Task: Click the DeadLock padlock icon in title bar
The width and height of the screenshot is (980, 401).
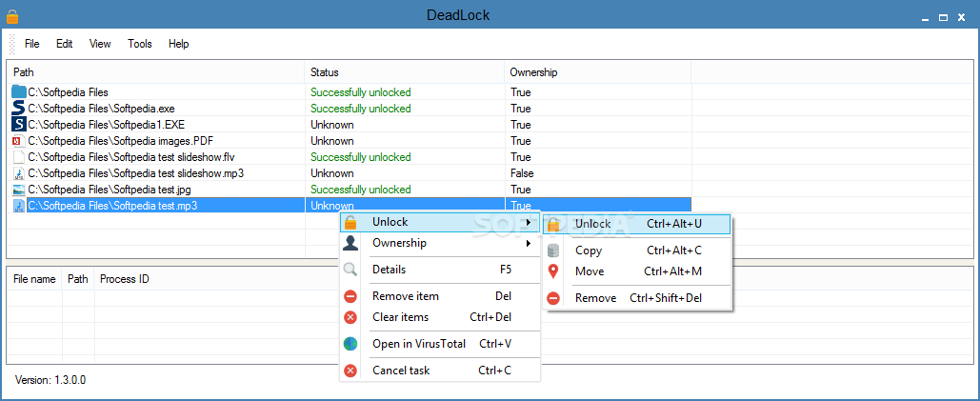Action: tap(12, 15)
